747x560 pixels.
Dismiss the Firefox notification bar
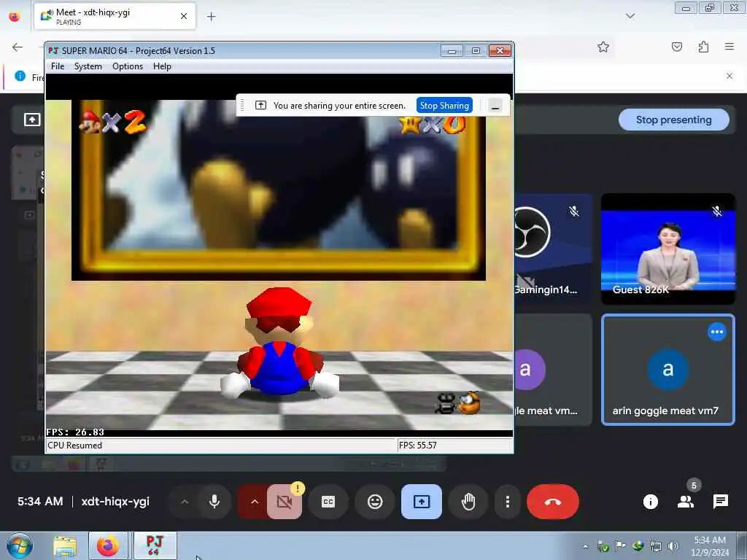pyautogui.click(x=729, y=76)
